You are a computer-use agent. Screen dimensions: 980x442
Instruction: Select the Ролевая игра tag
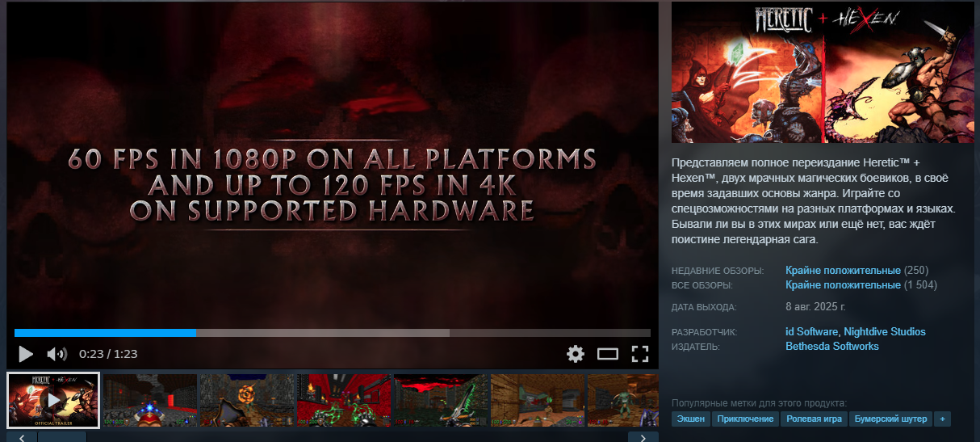point(815,419)
